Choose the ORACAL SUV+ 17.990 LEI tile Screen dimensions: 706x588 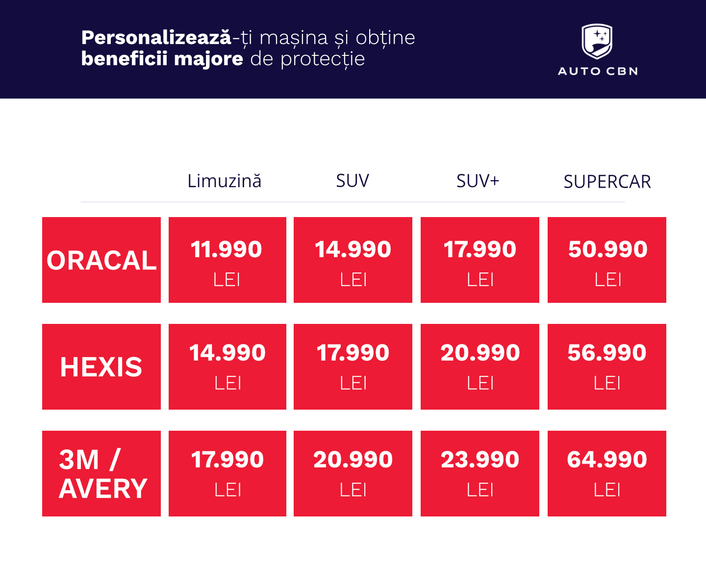pyautogui.click(x=480, y=260)
